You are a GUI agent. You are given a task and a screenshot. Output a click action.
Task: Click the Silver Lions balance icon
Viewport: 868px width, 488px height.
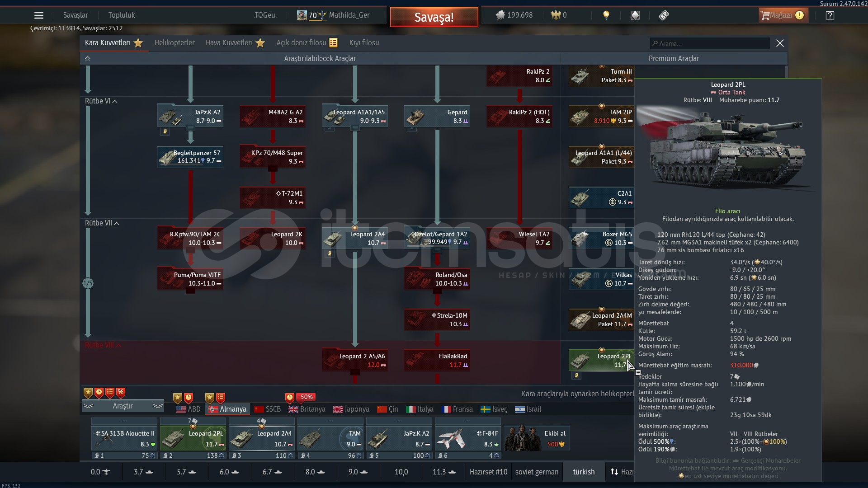pos(500,15)
